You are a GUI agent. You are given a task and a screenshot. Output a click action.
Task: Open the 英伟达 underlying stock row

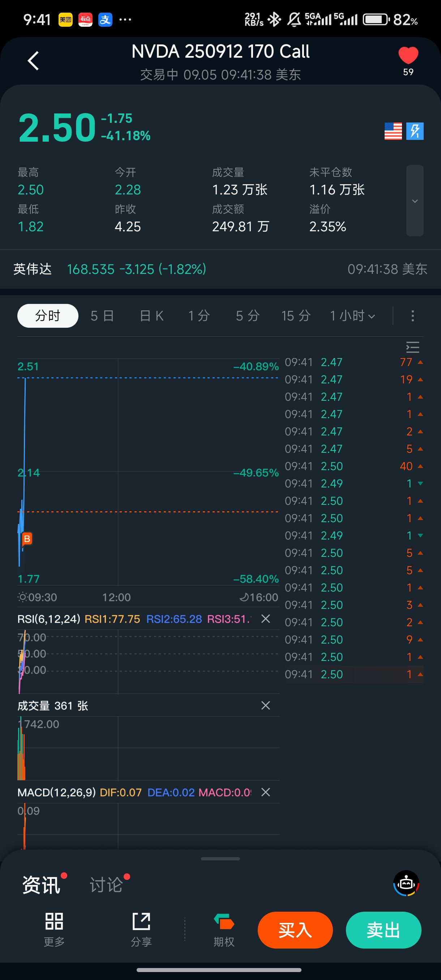coord(220,269)
